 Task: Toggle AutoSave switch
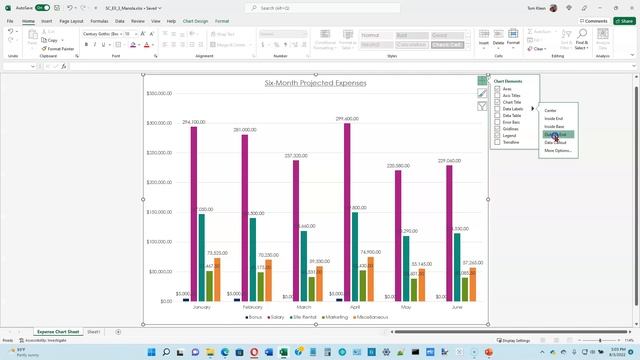(42, 8)
